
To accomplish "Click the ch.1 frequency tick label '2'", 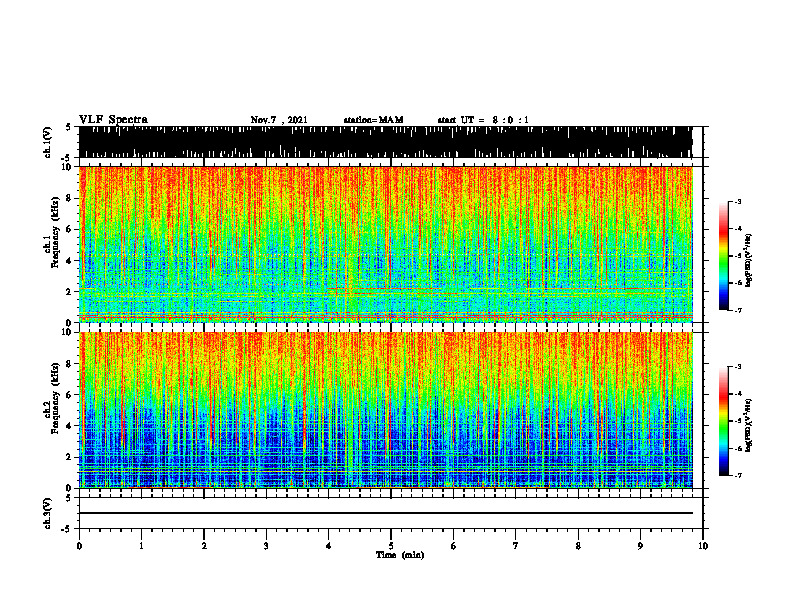I will pyautogui.click(x=70, y=291).
